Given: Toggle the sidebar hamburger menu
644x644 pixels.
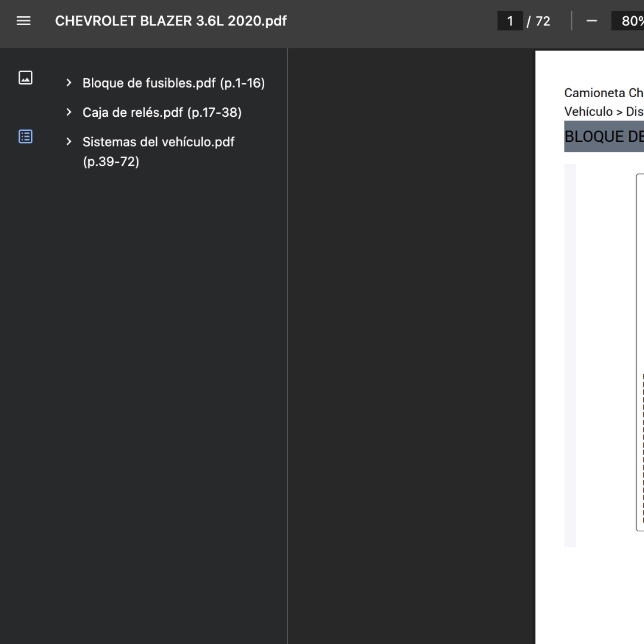Looking at the screenshot, I should tap(23, 21).
